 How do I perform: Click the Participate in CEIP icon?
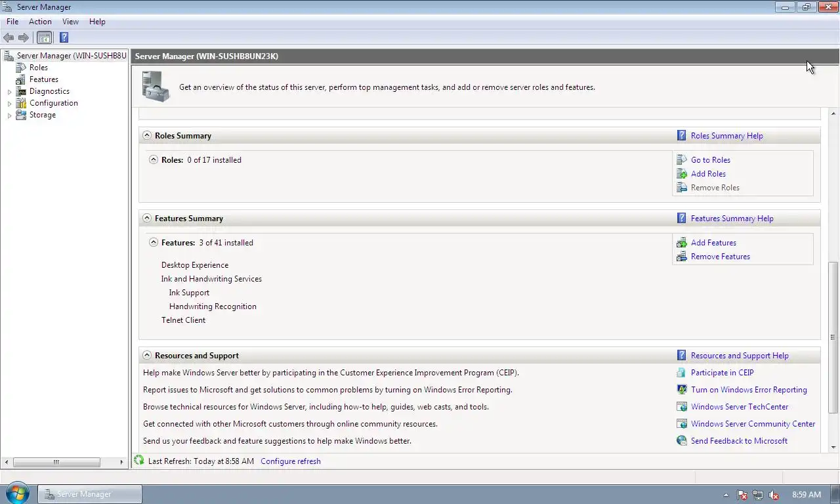(x=682, y=373)
